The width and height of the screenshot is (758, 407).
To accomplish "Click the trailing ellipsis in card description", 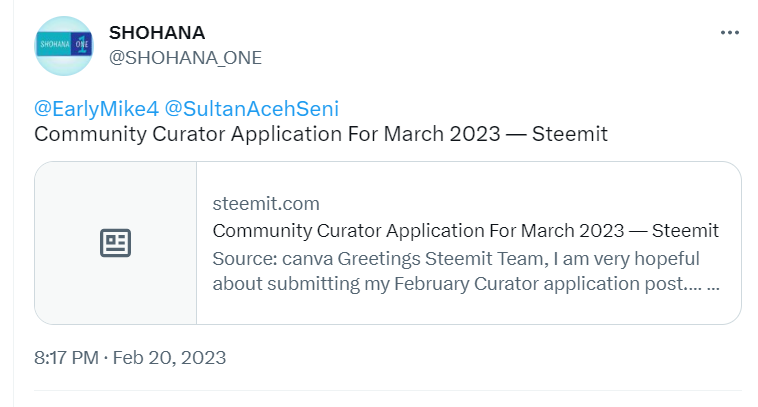I will [x=712, y=283].
